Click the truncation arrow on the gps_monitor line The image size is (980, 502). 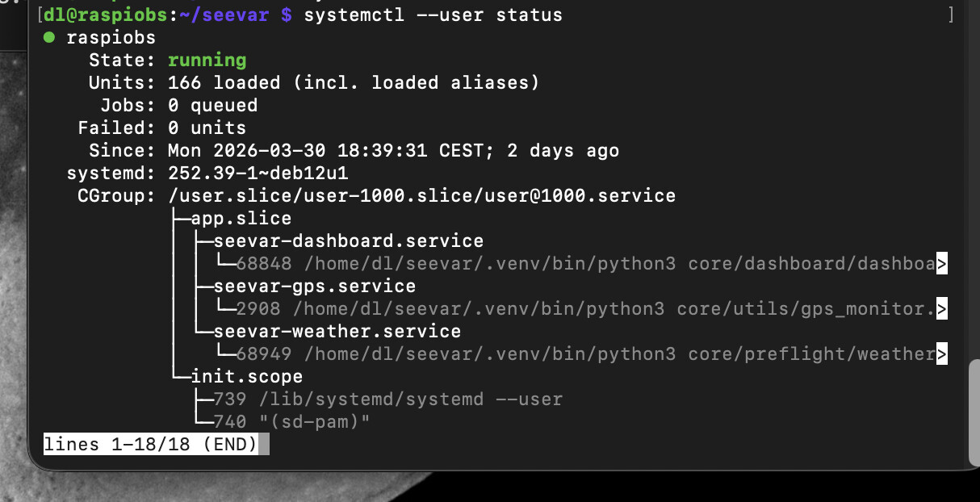[940, 309]
